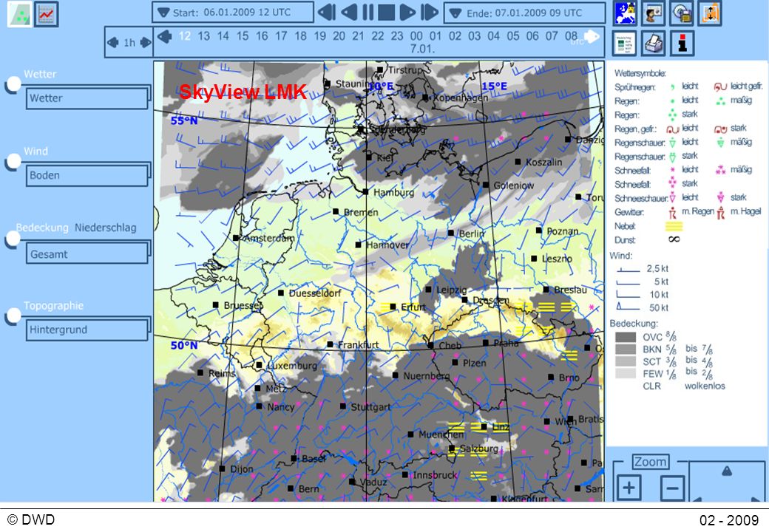Open the Ende date dropdown
The width and height of the screenshot is (769, 532).
[x=455, y=13]
